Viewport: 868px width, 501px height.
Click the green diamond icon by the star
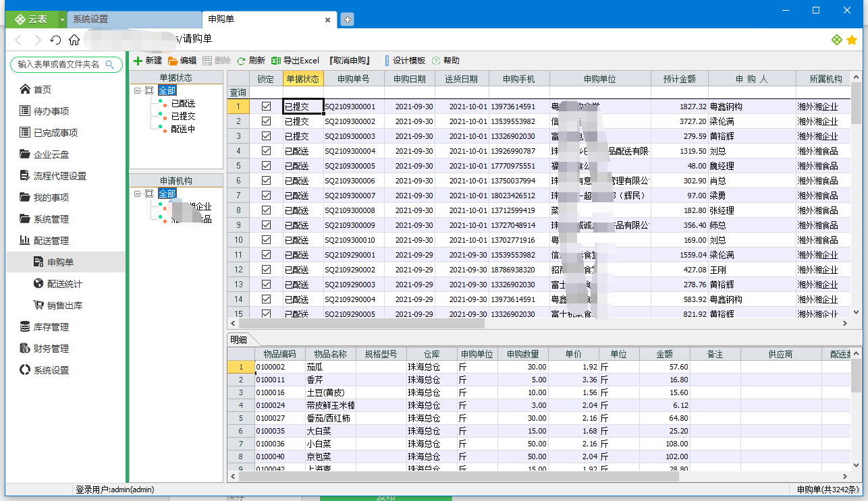[837, 40]
